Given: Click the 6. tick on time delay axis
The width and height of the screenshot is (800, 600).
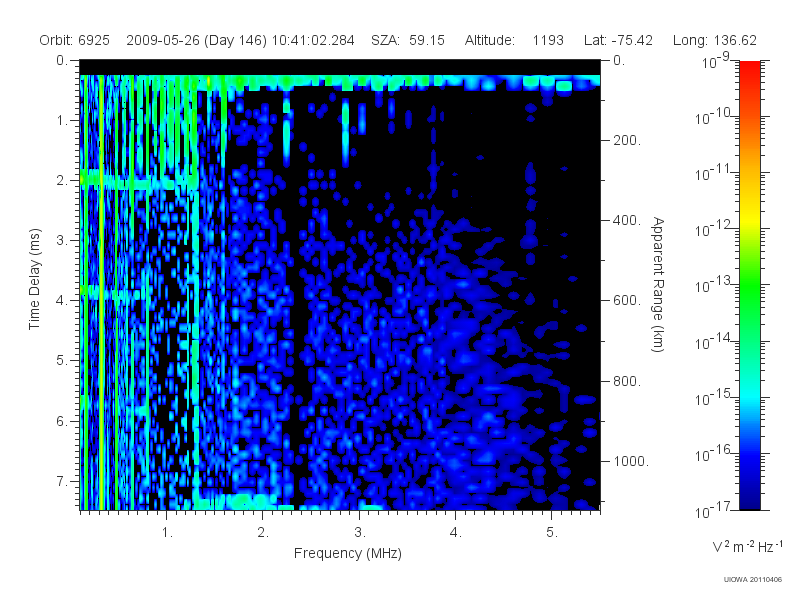Looking at the screenshot, I should pos(62,421).
